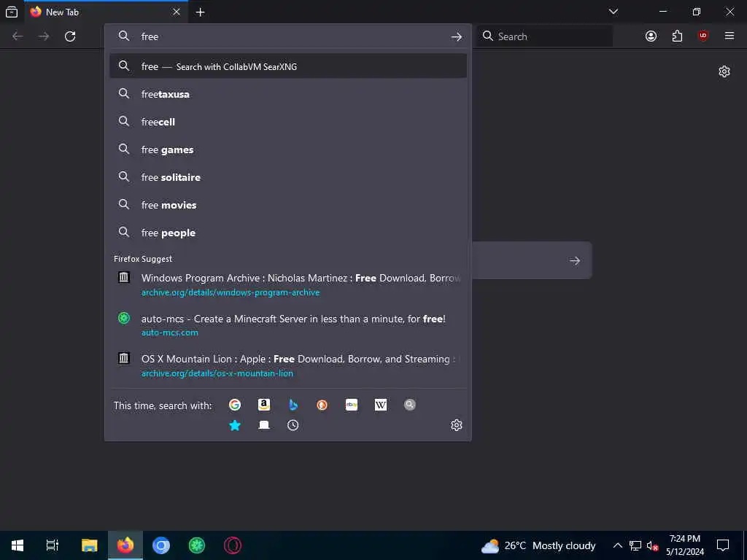747x560 pixels.
Task: Go back one page
Action: tap(18, 36)
